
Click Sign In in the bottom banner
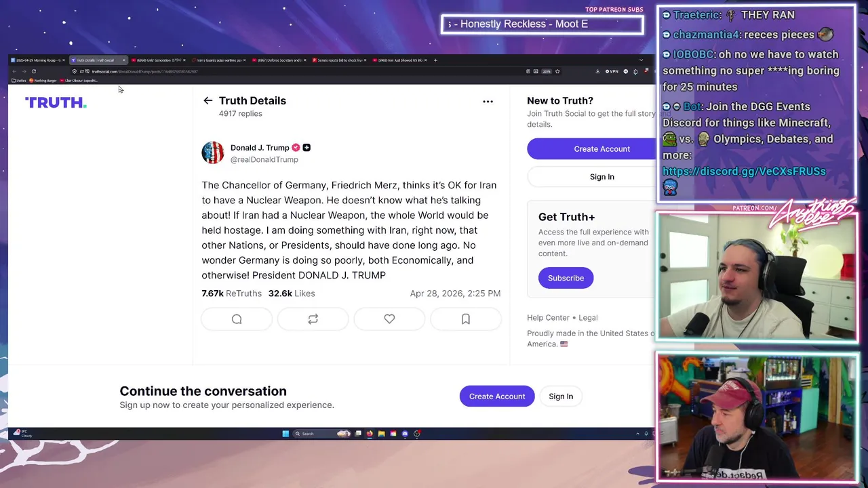[x=561, y=396]
